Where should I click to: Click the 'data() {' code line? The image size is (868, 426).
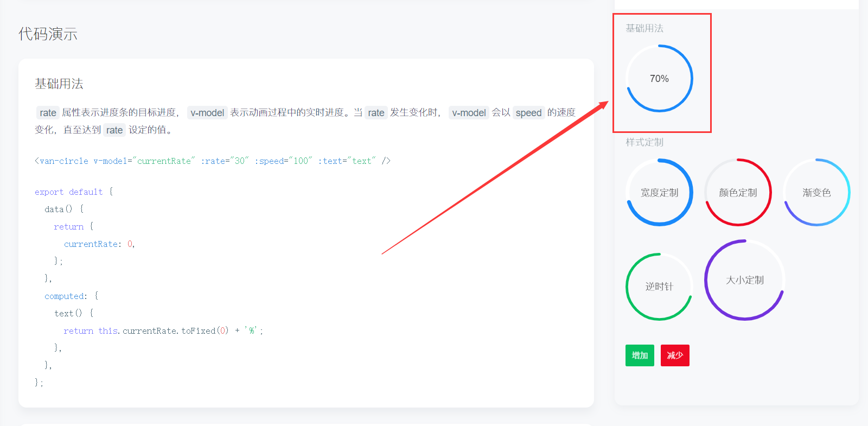(64, 209)
